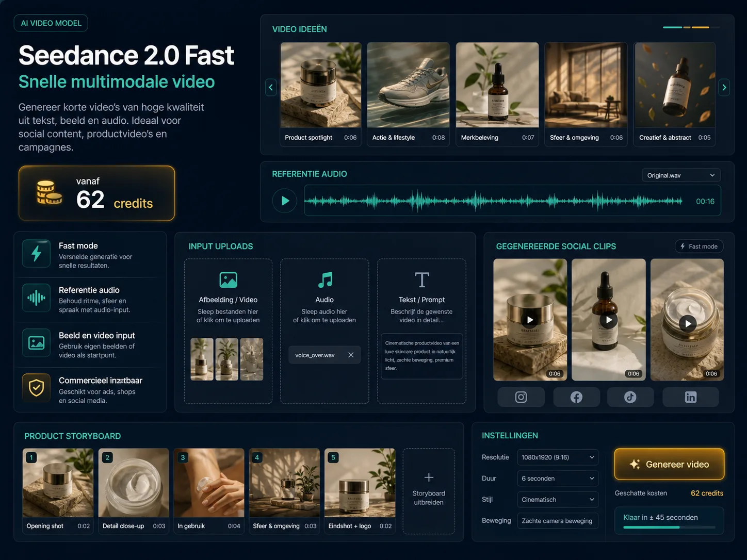747x560 pixels.
Task: Open the Duur 6 seconden dropdown
Action: 558,479
